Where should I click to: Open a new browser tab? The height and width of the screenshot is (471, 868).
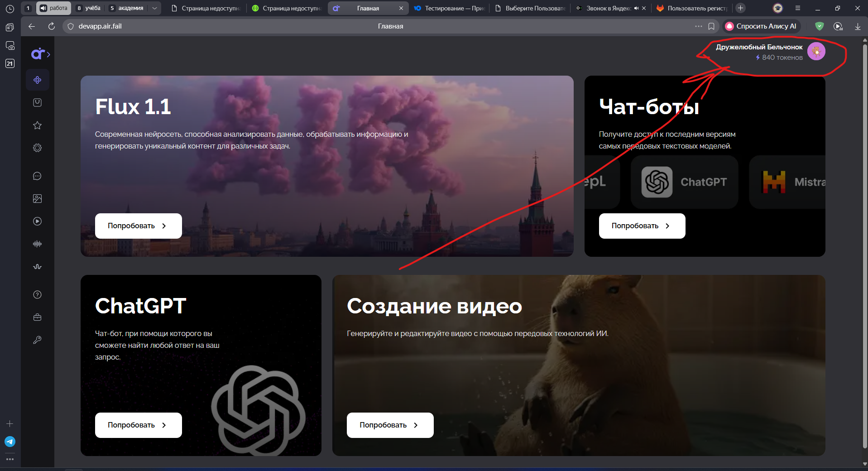[x=741, y=8]
